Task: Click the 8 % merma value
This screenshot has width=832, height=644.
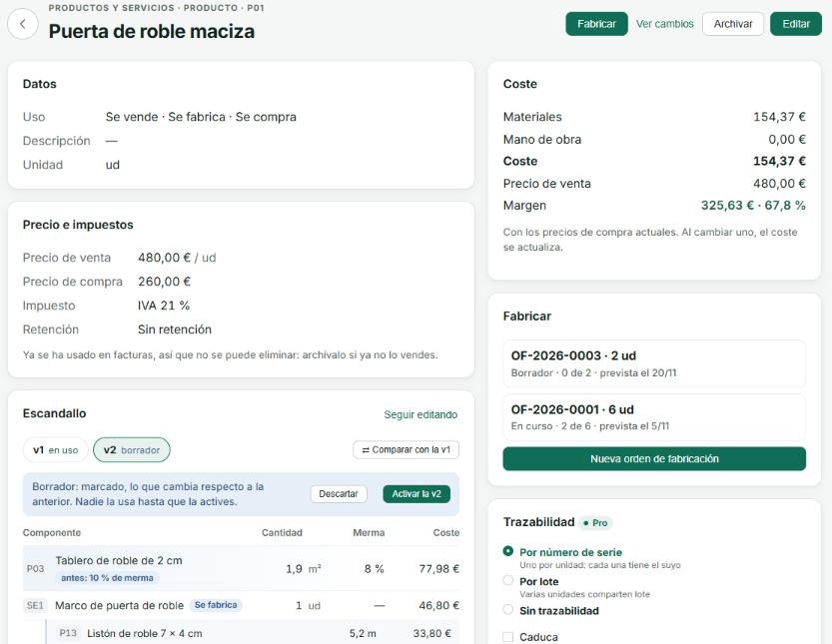Action: click(375, 569)
